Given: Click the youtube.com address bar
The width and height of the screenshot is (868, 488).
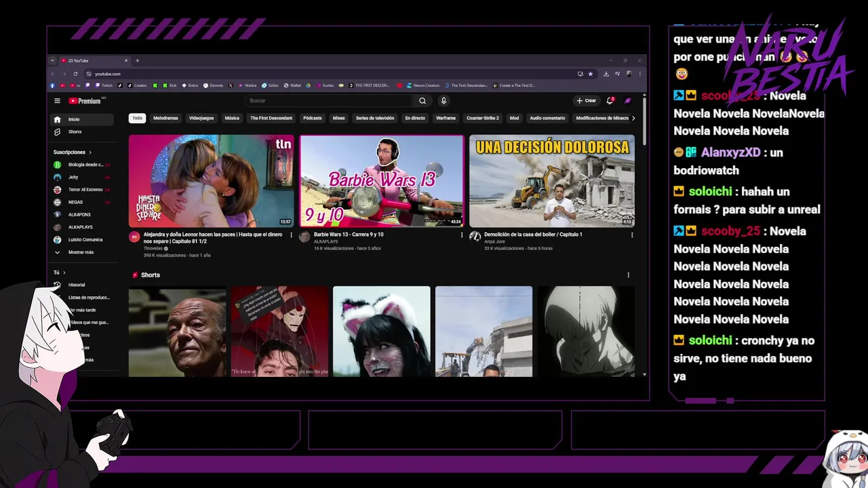Looking at the screenshot, I should click(332, 74).
